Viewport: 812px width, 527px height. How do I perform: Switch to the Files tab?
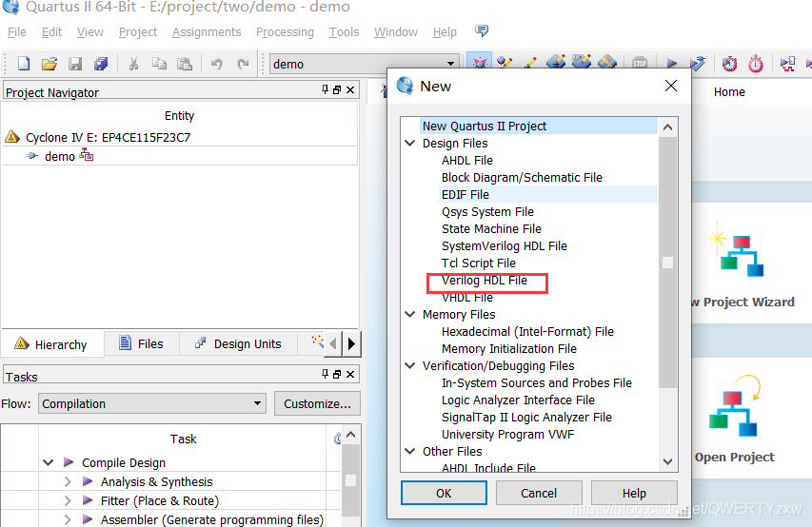[142, 343]
